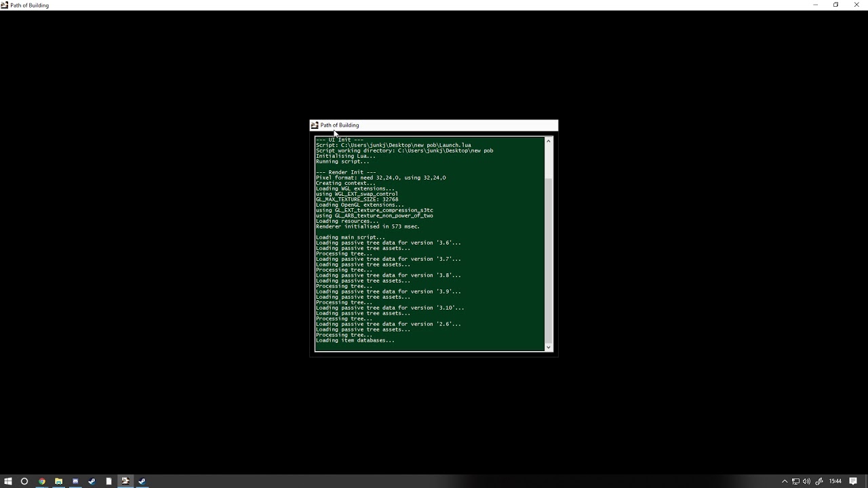Image resolution: width=868 pixels, height=488 pixels.
Task: Open the blank document icon on the taskbar
Action: tap(108, 481)
